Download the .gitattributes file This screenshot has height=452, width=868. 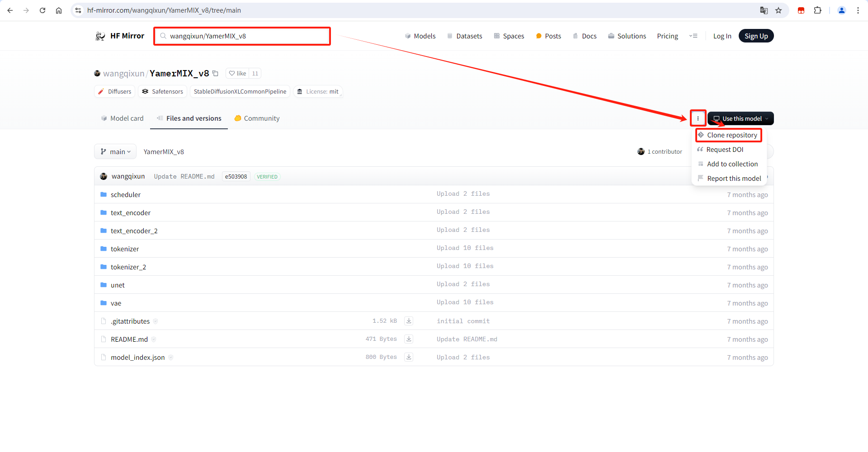409,321
